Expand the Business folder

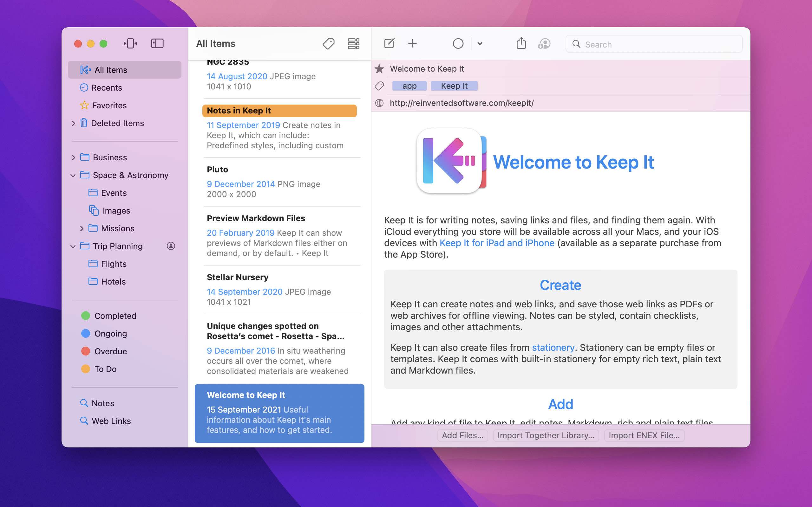coord(74,157)
